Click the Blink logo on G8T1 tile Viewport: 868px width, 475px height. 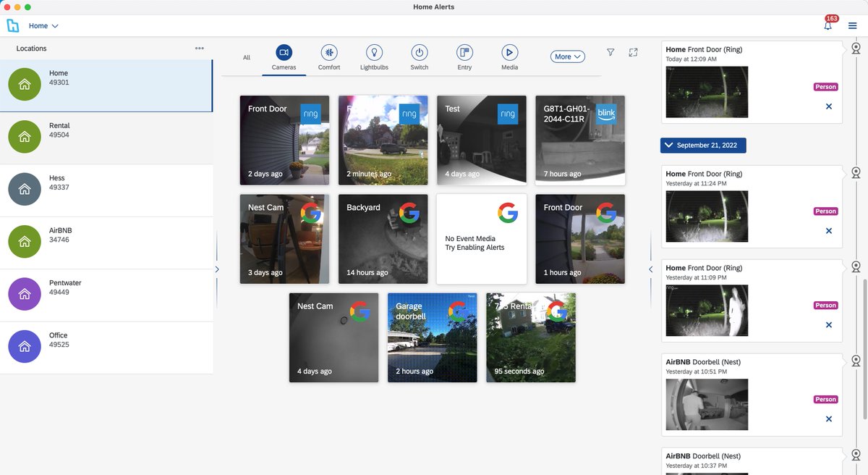coord(605,114)
